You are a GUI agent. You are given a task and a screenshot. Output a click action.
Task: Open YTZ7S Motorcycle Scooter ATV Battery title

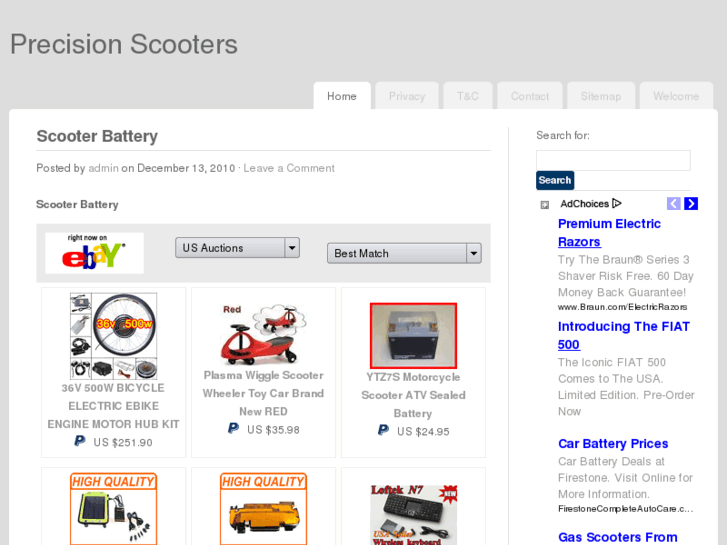click(x=413, y=395)
